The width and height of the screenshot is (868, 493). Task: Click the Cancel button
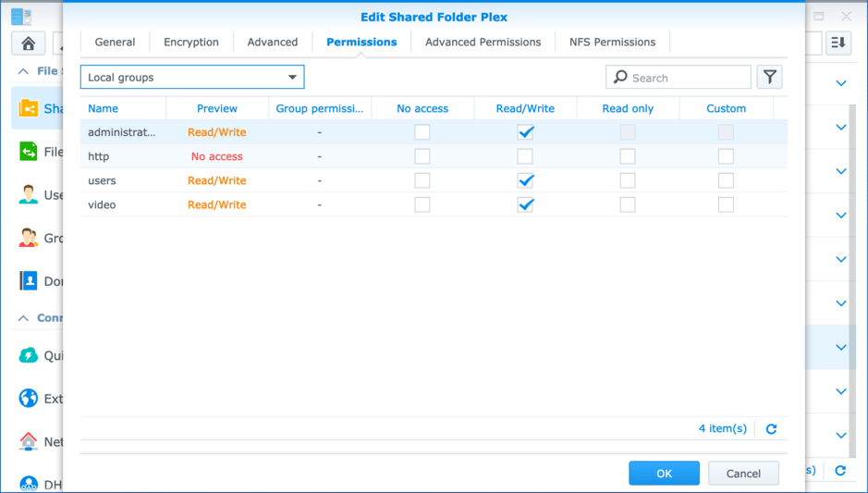(743, 474)
